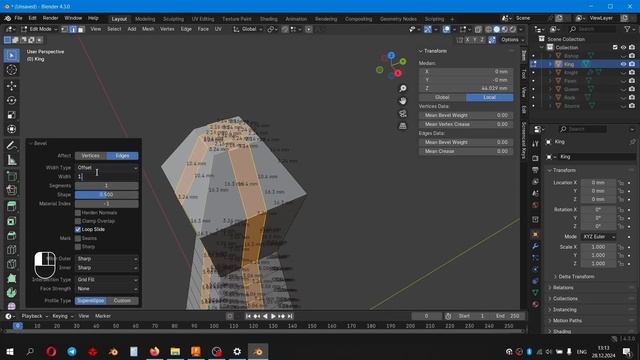Select the Move tool
Viewport: 640px width, 360px height.
coord(11,86)
